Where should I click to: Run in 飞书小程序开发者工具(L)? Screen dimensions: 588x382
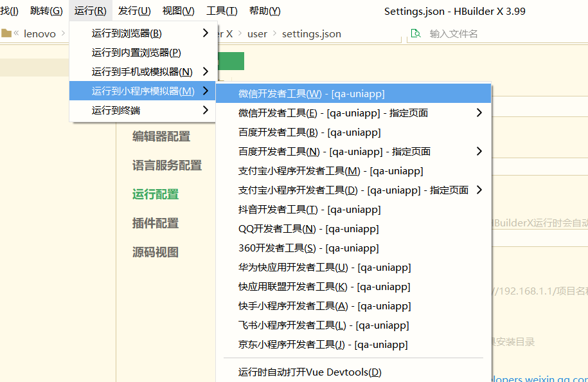coord(353,325)
